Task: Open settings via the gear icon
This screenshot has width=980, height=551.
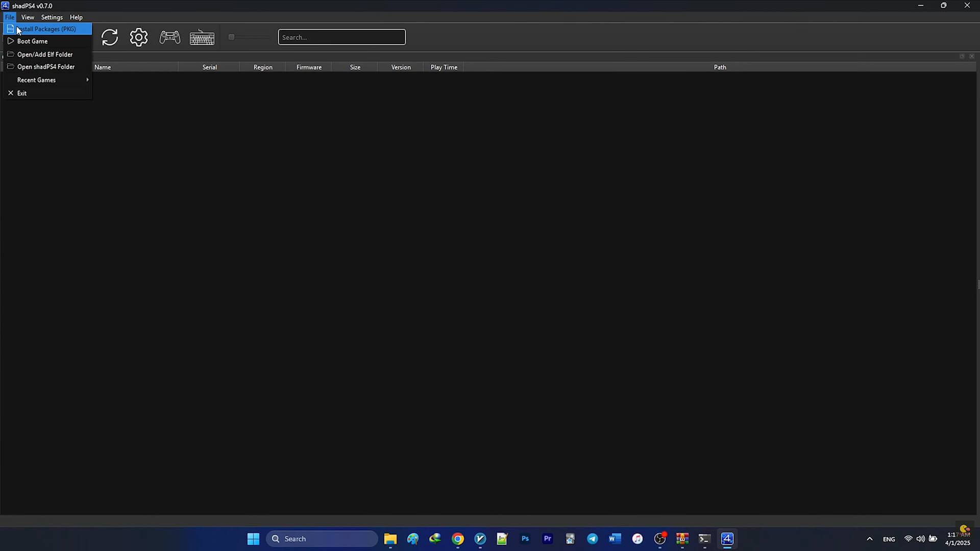Action: [139, 37]
